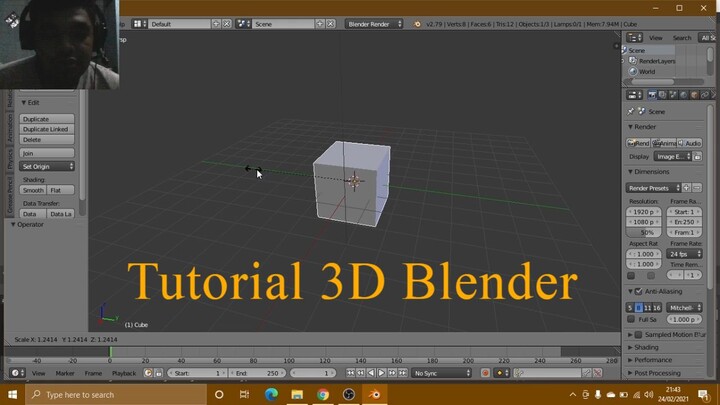
Task: Open the 24 fps frame rate dropdown
Action: pyautogui.click(x=684, y=254)
